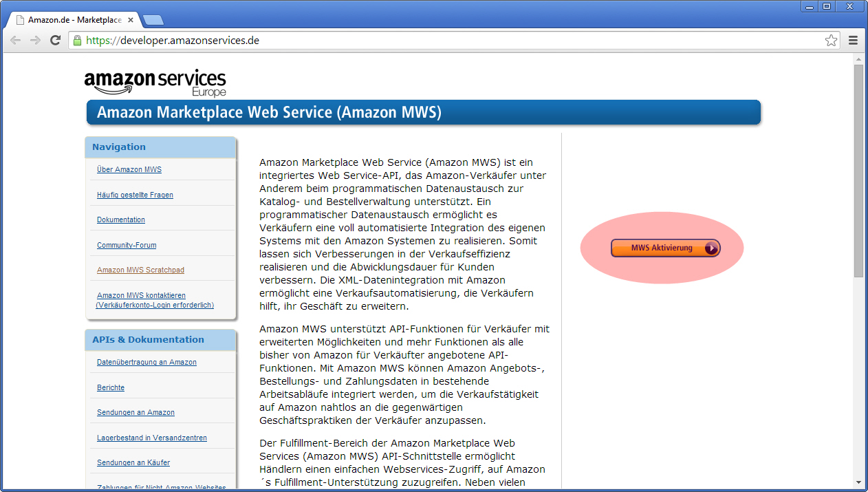Image resolution: width=868 pixels, height=492 pixels.
Task: Minimize the Chrome window
Action: coord(809,6)
